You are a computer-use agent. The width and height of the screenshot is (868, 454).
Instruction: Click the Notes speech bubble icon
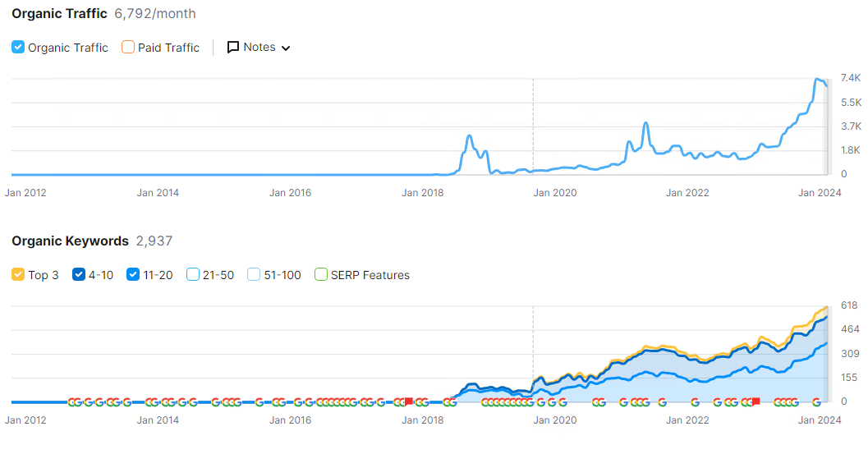[233, 48]
